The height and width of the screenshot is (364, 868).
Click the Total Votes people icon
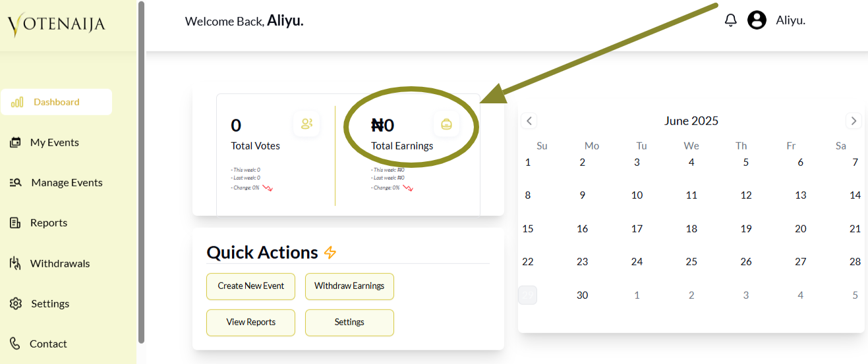click(x=306, y=124)
